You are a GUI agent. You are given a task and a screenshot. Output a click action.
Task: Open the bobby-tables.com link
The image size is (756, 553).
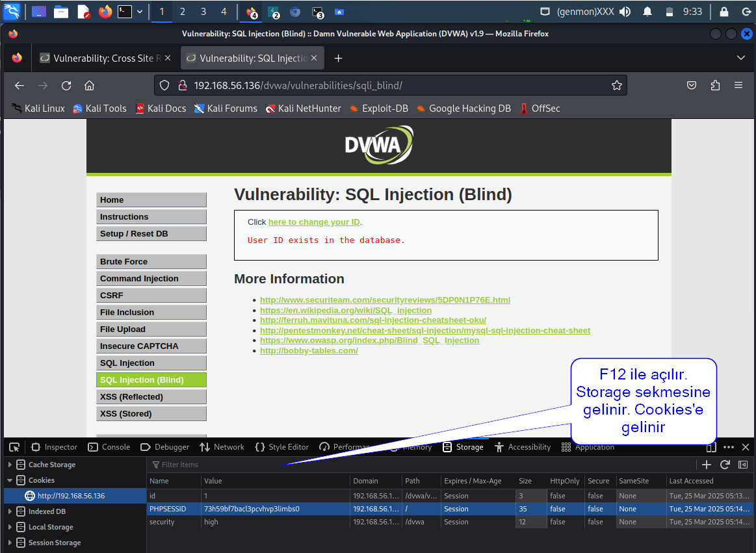coord(309,350)
